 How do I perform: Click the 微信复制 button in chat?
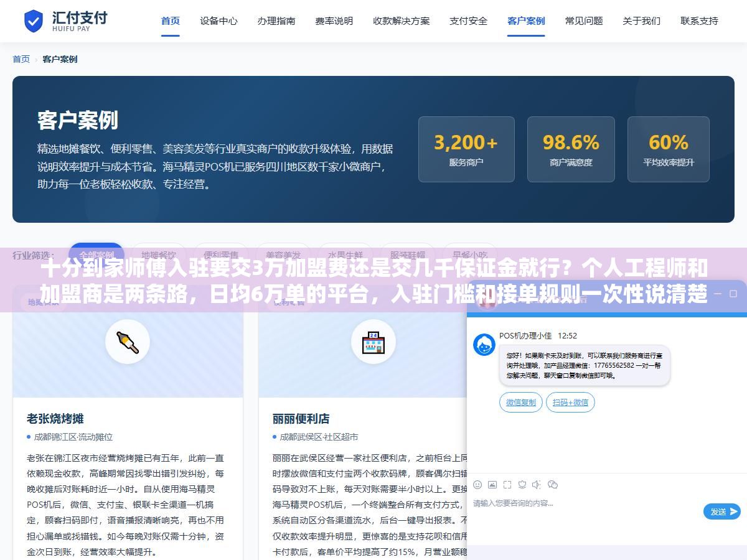521,402
